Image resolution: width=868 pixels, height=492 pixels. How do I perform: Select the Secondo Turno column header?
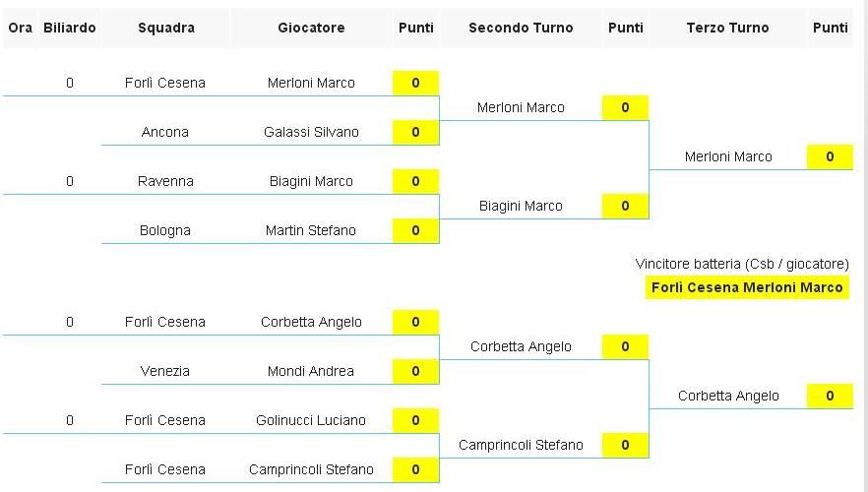(x=521, y=28)
